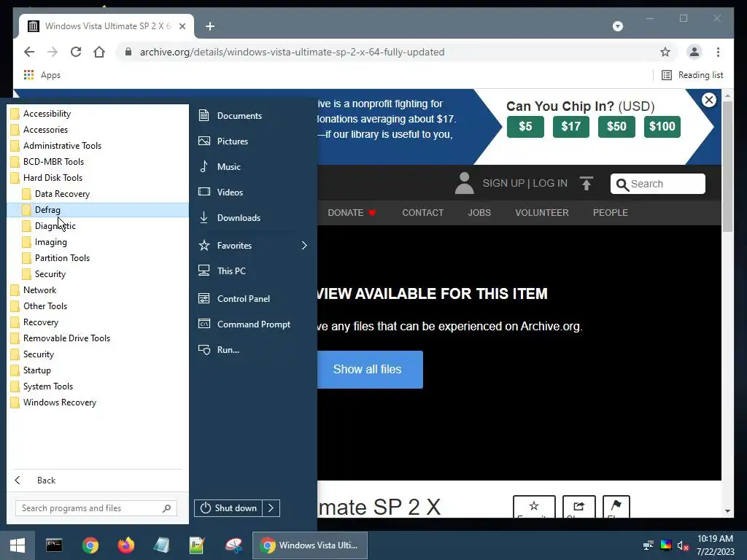Open a new Chrome tab
This screenshot has height=560, width=747.
[x=210, y=26]
